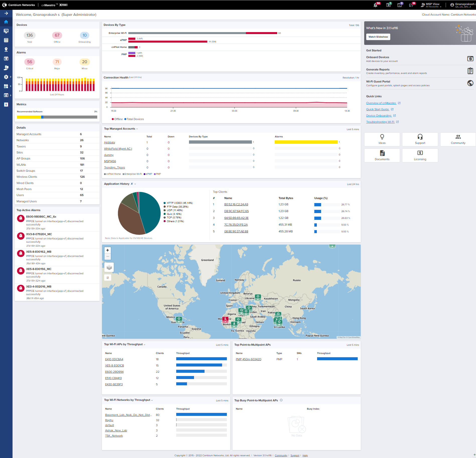Toggle Total Devices series in Connection Health legend
The image size is (476, 458).
point(134,119)
